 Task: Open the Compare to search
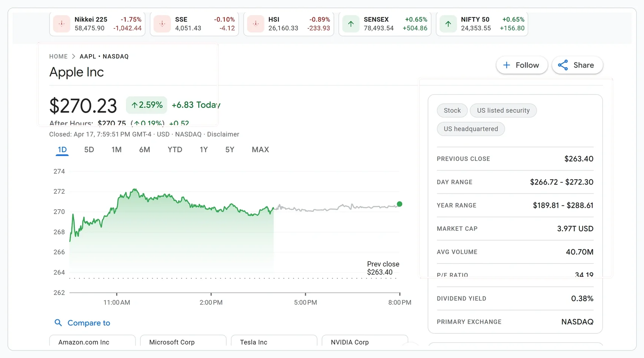point(82,323)
